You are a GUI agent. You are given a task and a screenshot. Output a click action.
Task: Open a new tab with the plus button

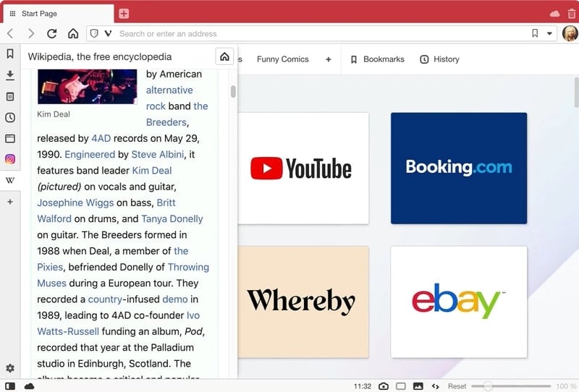pos(124,14)
